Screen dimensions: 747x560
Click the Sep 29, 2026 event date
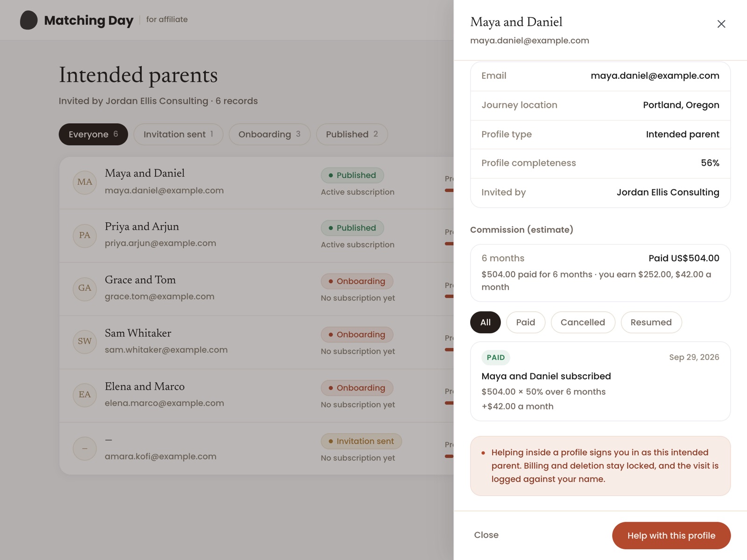[694, 357]
